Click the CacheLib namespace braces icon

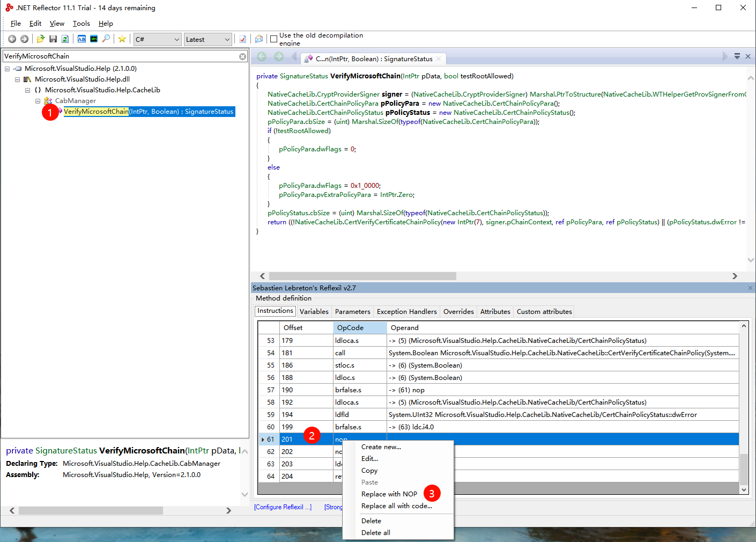tap(38, 90)
